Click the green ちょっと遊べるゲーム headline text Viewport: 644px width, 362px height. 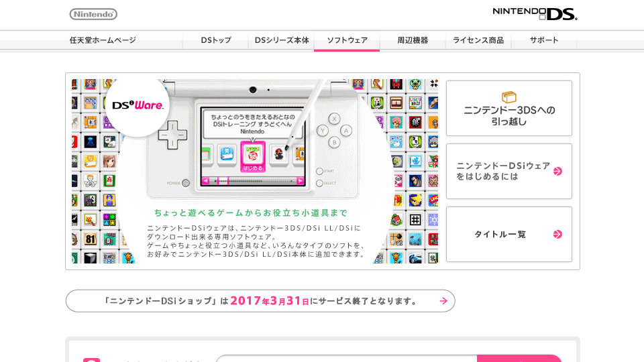coord(251,213)
